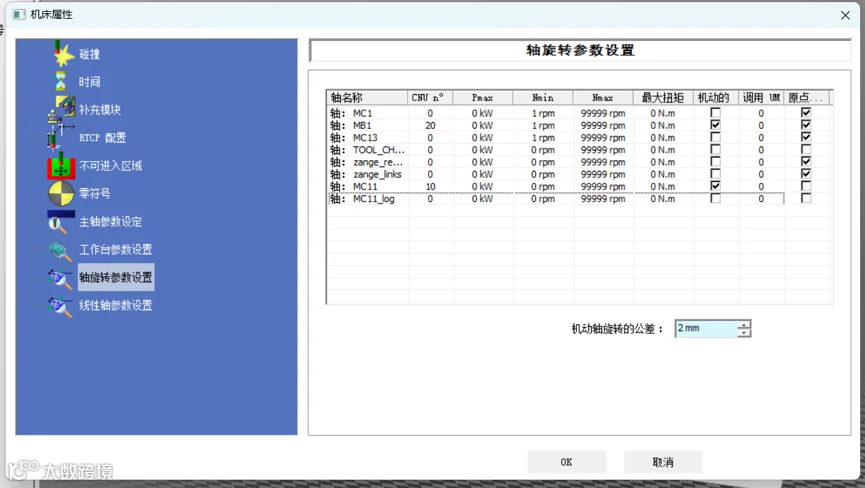
Task: Click Nmax 99999 rpm for MC1
Action: [x=603, y=113]
